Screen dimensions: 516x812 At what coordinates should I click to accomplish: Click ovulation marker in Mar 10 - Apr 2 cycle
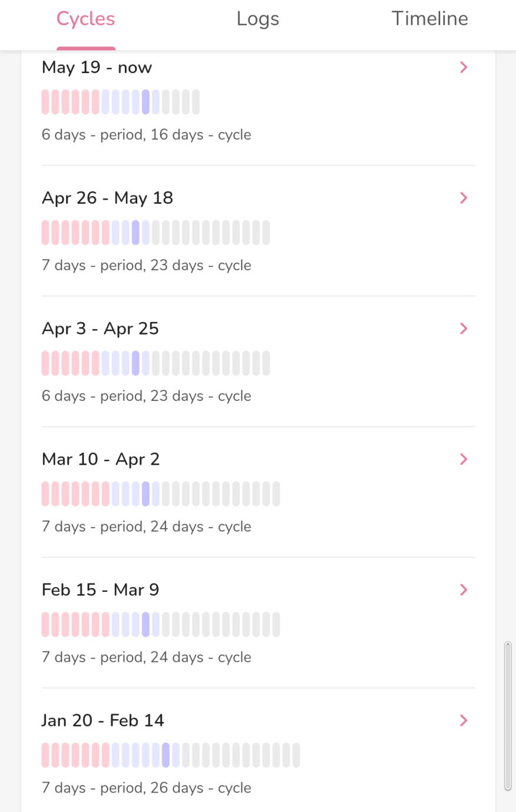click(145, 494)
